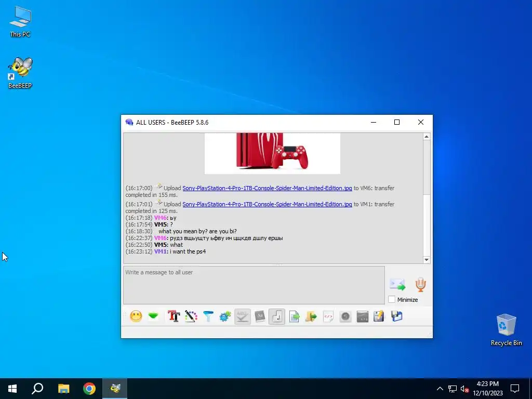Show hidden system tray icons
Viewport: 532px width, 399px height.
(440, 389)
